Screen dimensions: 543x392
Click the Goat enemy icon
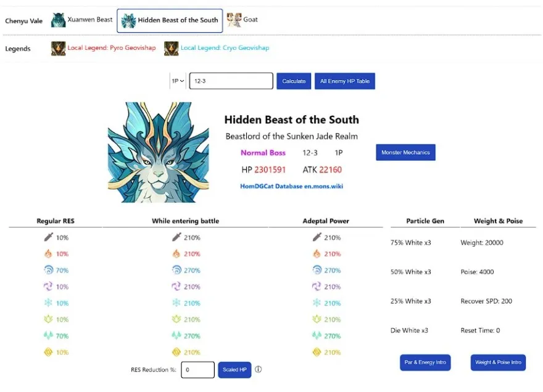point(234,20)
